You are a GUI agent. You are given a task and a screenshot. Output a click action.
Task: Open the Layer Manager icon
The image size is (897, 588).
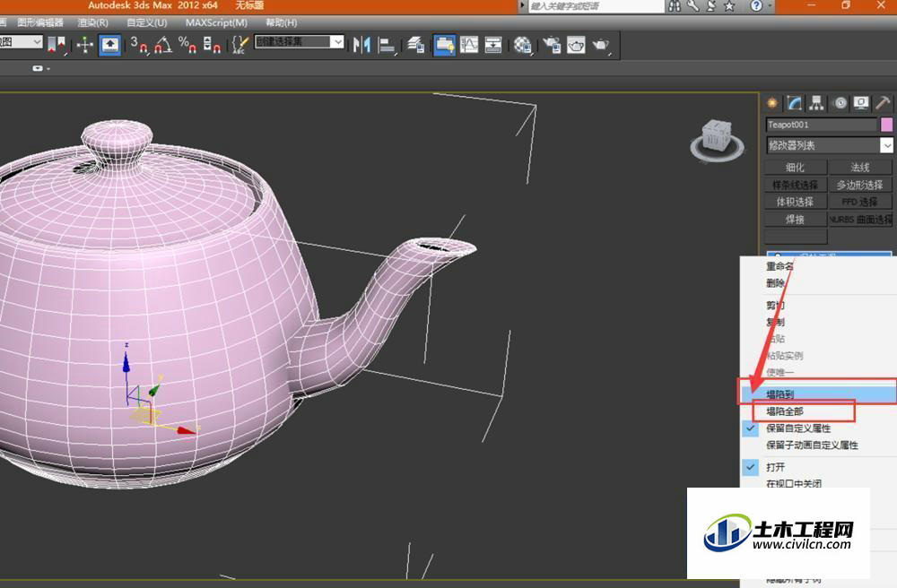pos(416,45)
